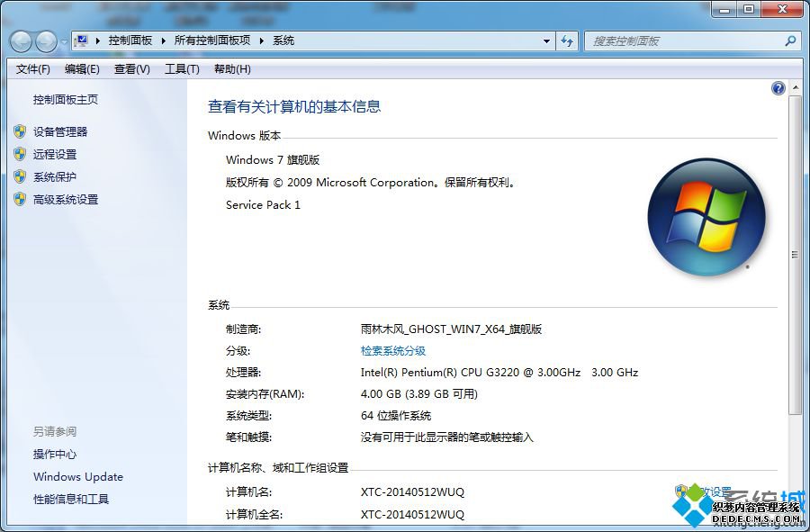This screenshot has height=532, width=810.
Task: Expand the arrow after 控制面板 breadcrumb
Action: pyautogui.click(x=163, y=41)
